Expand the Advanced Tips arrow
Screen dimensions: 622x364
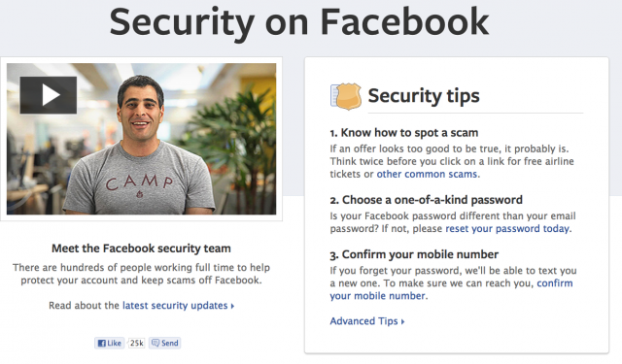pos(402,321)
